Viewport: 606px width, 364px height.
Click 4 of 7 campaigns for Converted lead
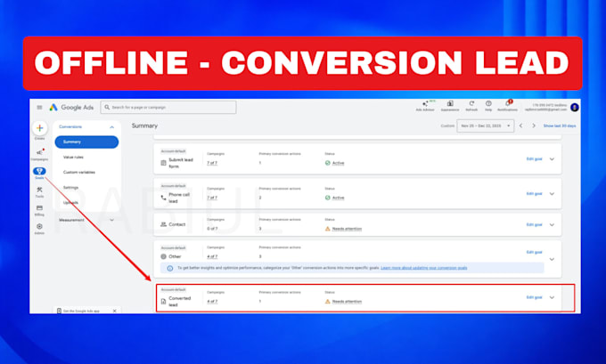212,302
